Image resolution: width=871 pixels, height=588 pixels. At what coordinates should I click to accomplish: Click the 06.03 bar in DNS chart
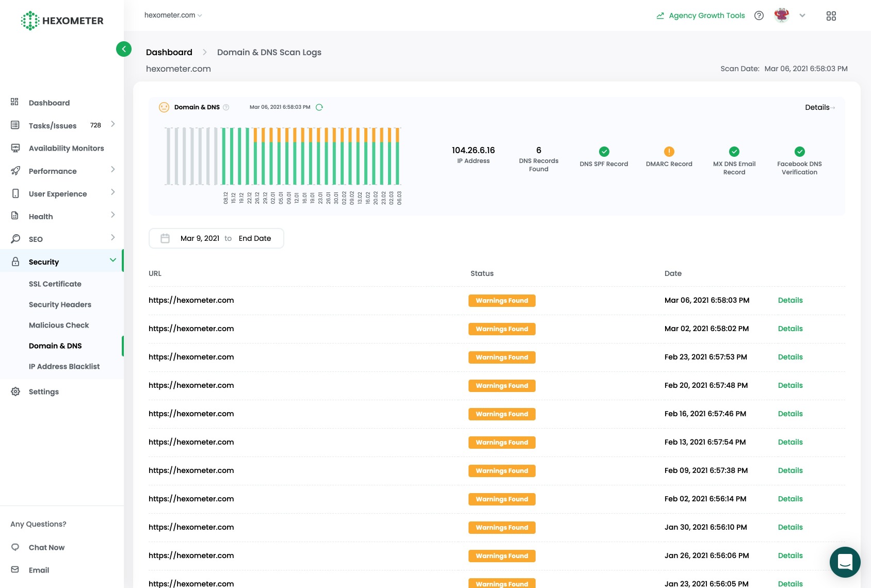coord(398,156)
